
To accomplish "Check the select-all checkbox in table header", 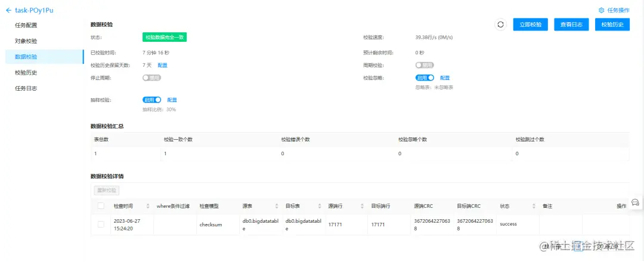I will click(x=101, y=206).
